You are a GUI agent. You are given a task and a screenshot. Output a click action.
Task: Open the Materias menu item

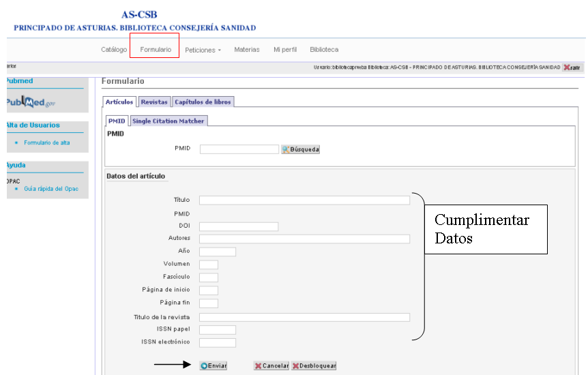point(247,50)
